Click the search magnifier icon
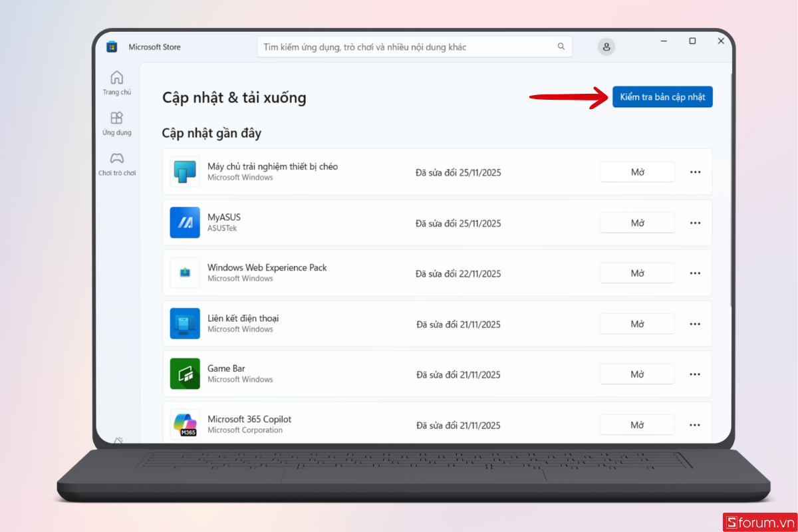Screen dimensions: 798x532 [561, 47]
